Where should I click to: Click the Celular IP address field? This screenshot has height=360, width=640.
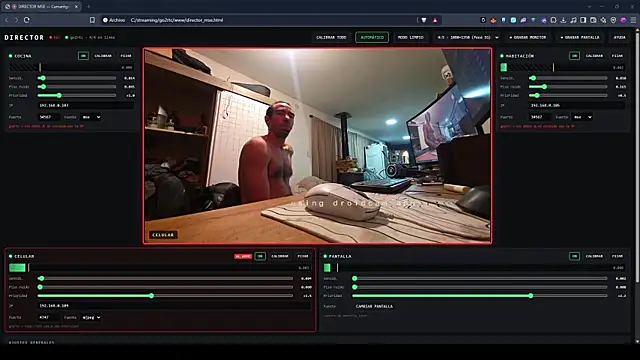tap(174, 305)
